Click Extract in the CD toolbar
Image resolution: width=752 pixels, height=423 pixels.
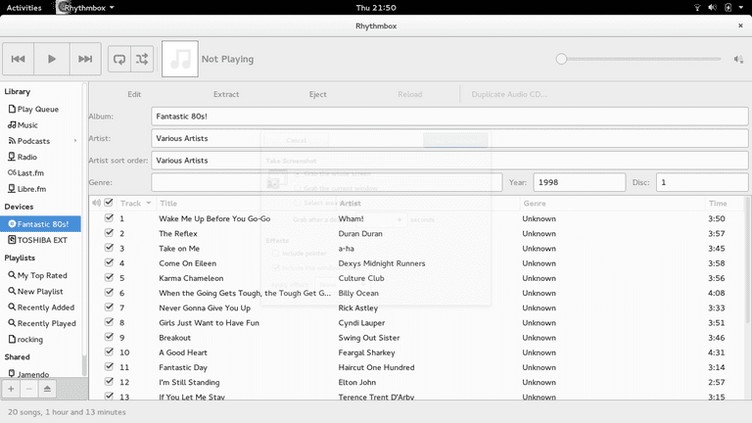(226, 94)
